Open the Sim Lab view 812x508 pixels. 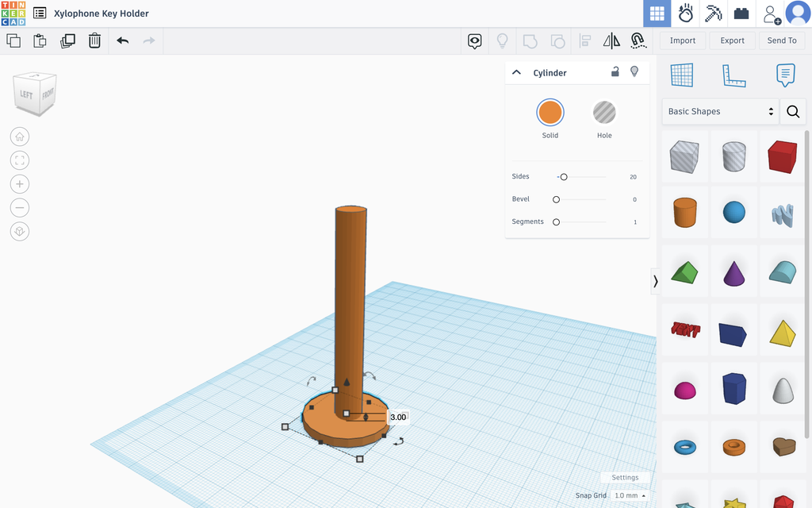(686, 13)
